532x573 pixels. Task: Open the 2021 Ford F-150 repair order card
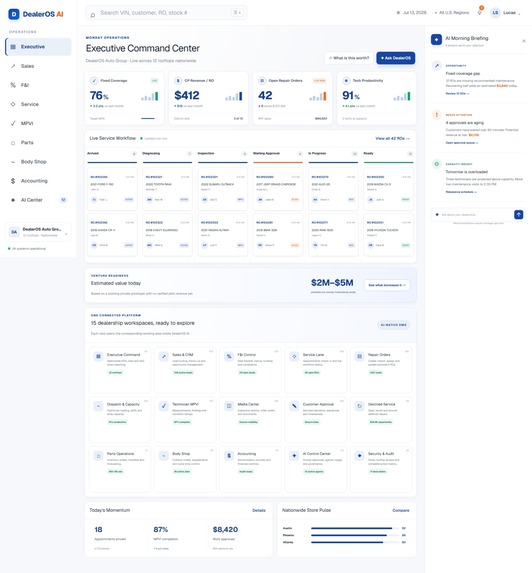[x=112, y=189]
